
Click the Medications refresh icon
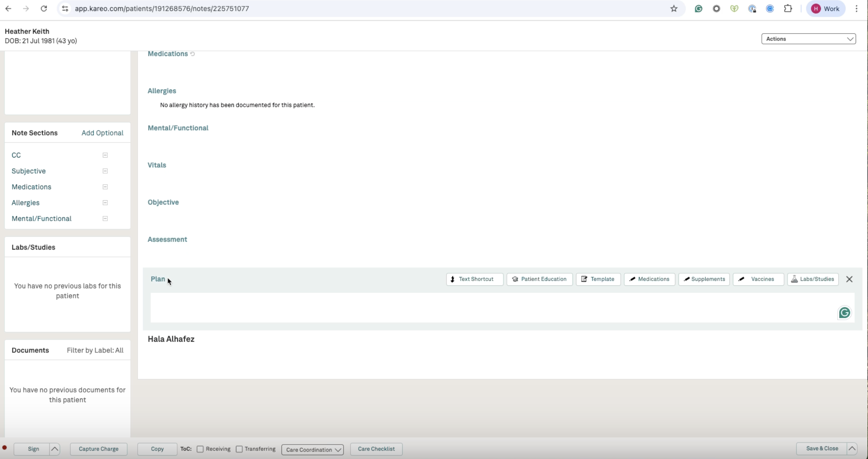192,54
